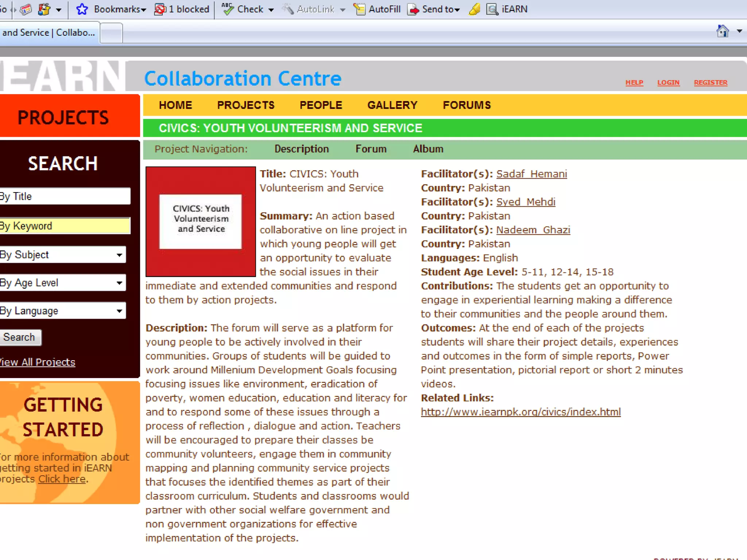Open the project Album tab
Viewport: 747px width, 560px height.
point(428,149)
